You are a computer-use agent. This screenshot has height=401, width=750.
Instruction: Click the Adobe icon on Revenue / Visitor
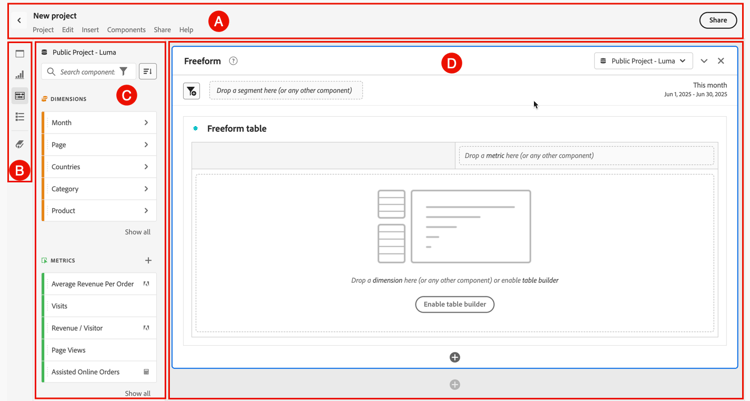(146, 328)
